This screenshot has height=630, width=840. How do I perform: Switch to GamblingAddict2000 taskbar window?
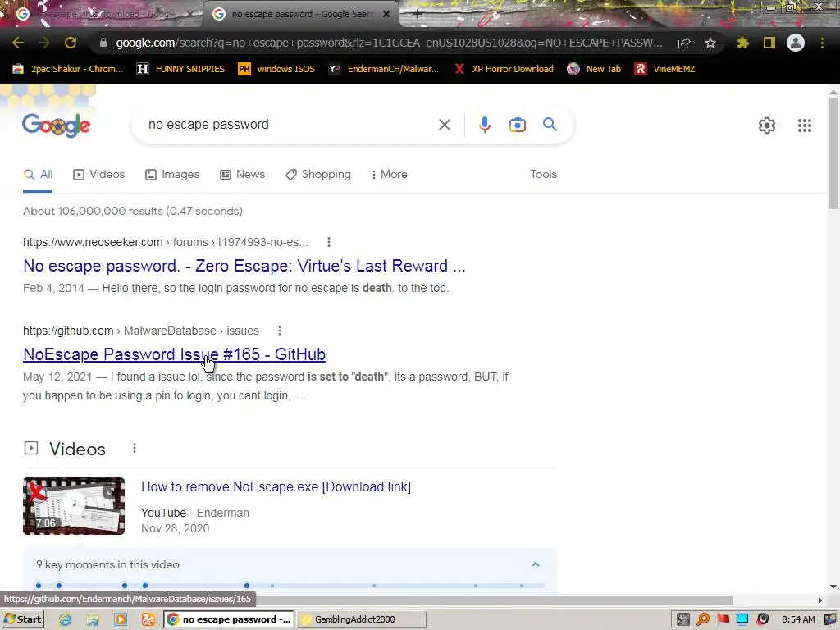362,619
